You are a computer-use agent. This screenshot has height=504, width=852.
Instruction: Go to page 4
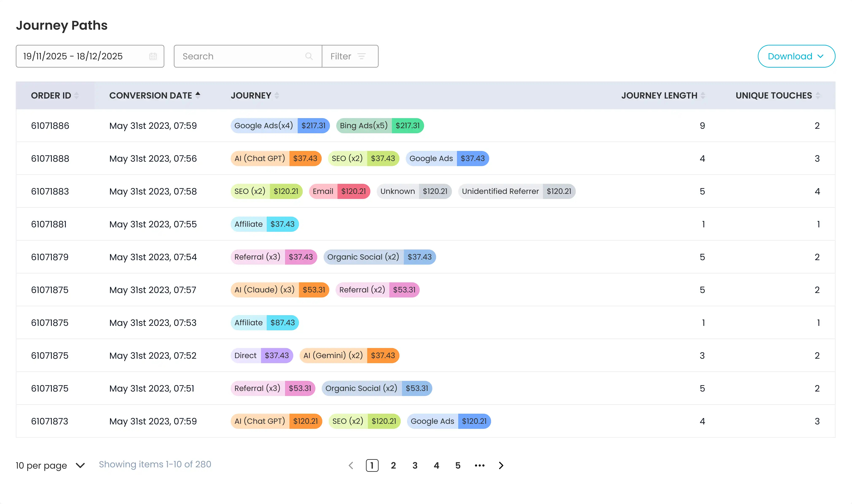click(x=436, y=465)
